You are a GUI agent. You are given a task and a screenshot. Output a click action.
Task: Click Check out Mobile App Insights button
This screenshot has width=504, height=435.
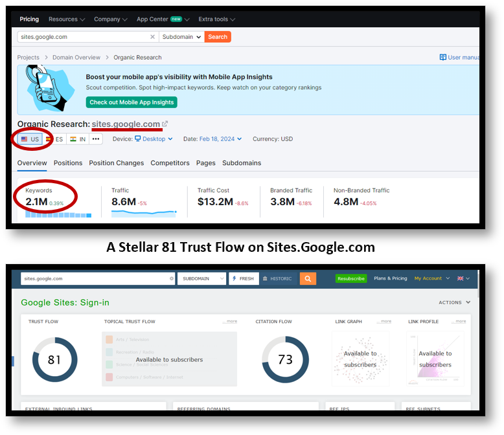click(x=132, y=102)
